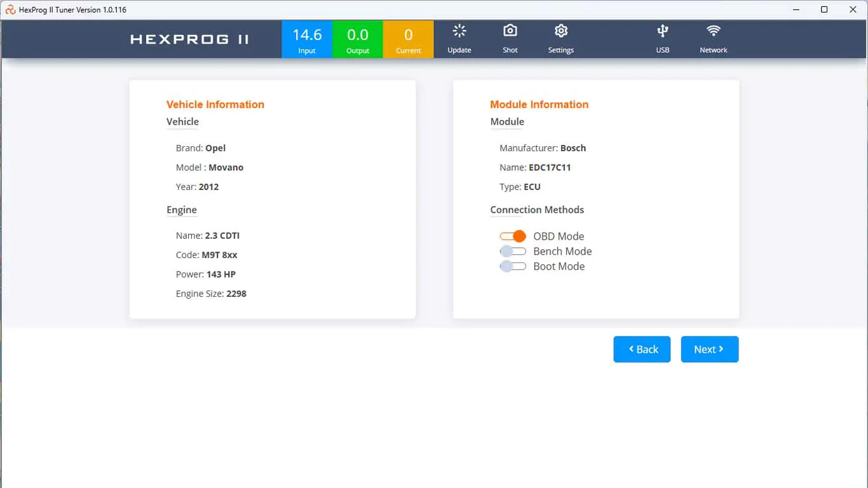The height and width of the screenshot is (488, 868).
Task: Select the Type: ECU line
Action: pos(520,187)
